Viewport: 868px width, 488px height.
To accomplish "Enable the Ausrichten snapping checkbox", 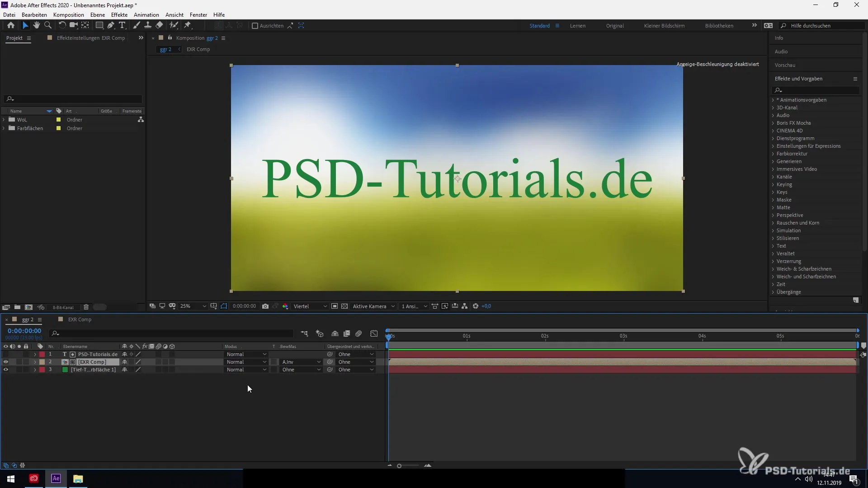I will 255,26.
